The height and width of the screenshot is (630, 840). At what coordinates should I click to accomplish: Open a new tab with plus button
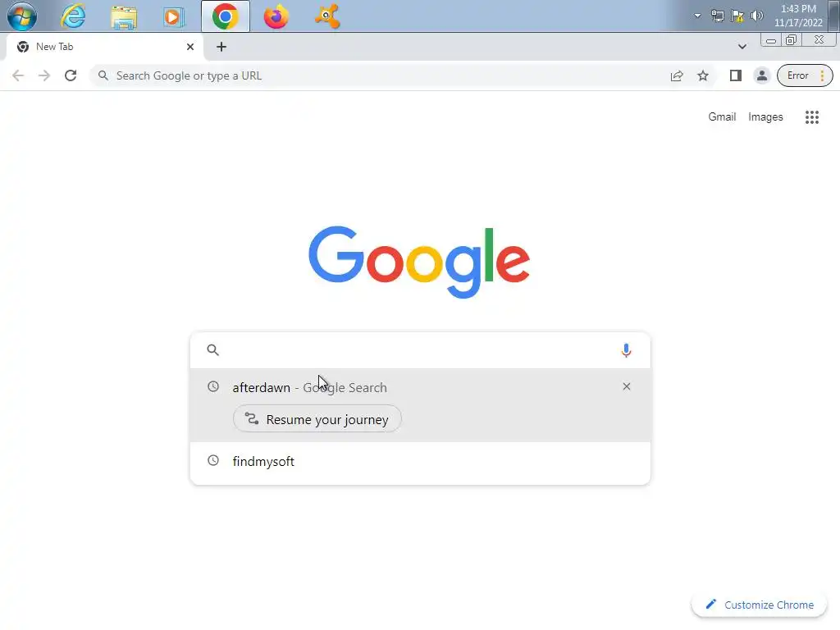(221, 47)
